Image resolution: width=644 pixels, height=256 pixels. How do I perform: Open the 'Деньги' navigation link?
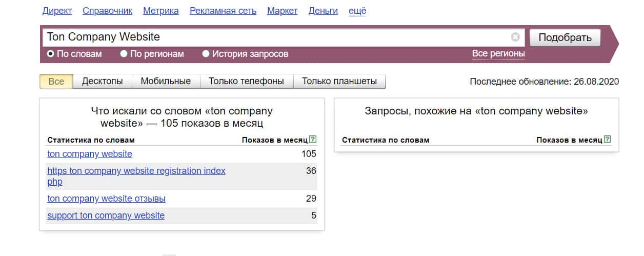pyautogui.click(x=323, y=11)
